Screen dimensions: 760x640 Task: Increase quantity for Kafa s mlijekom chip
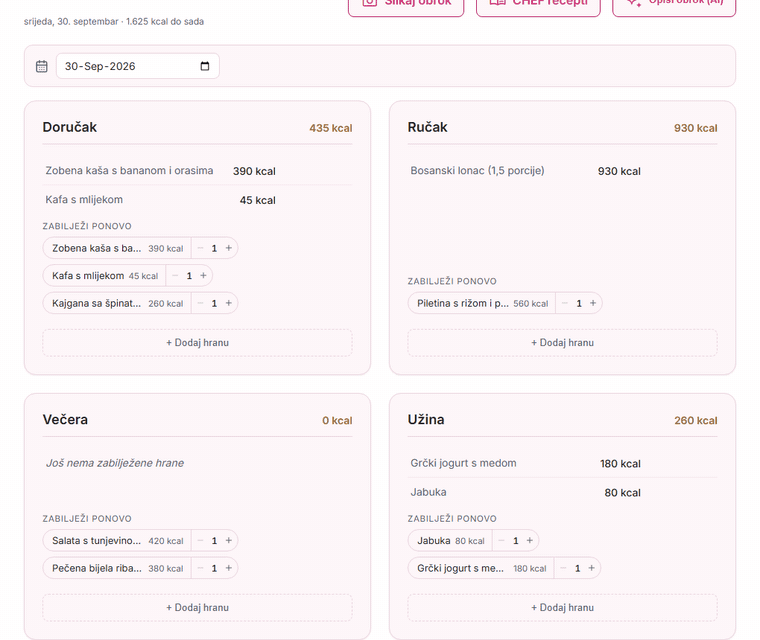204,276
